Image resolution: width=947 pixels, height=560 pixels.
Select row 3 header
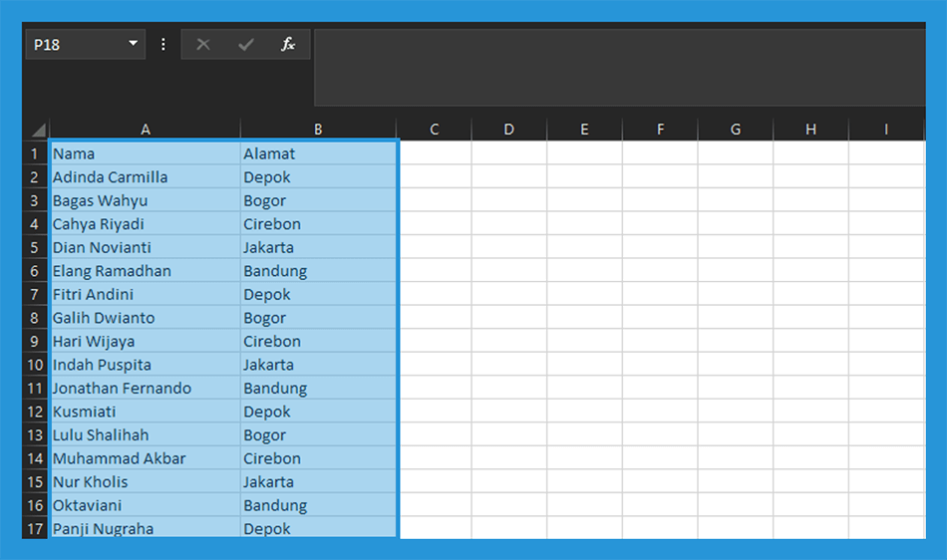pos(35,200)
